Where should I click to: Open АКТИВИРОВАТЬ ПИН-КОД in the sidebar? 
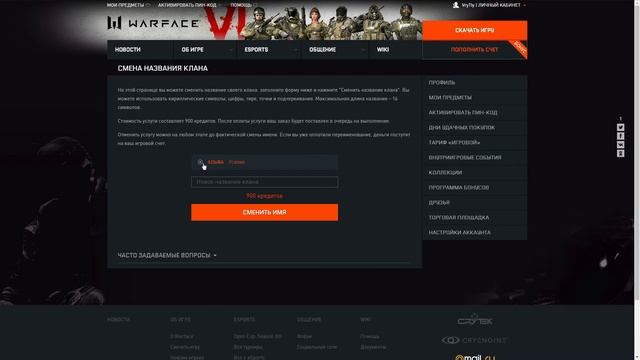[475, 112]
